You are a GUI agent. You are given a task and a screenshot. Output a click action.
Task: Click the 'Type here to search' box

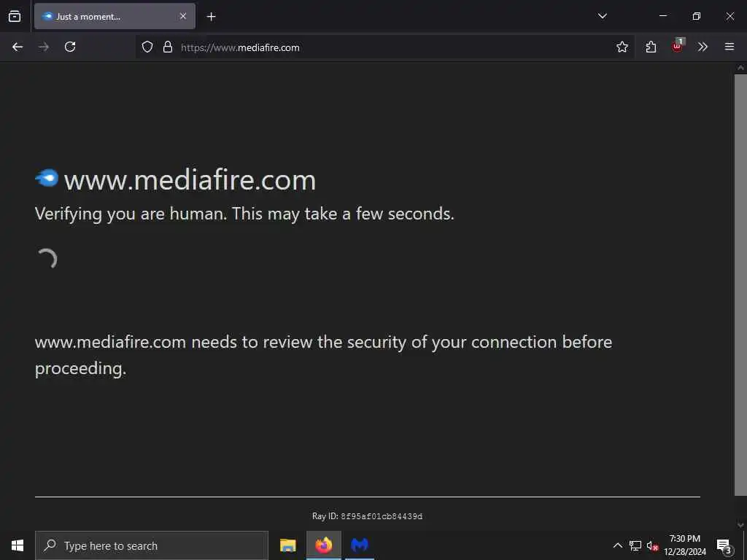[x=152, y=545]
